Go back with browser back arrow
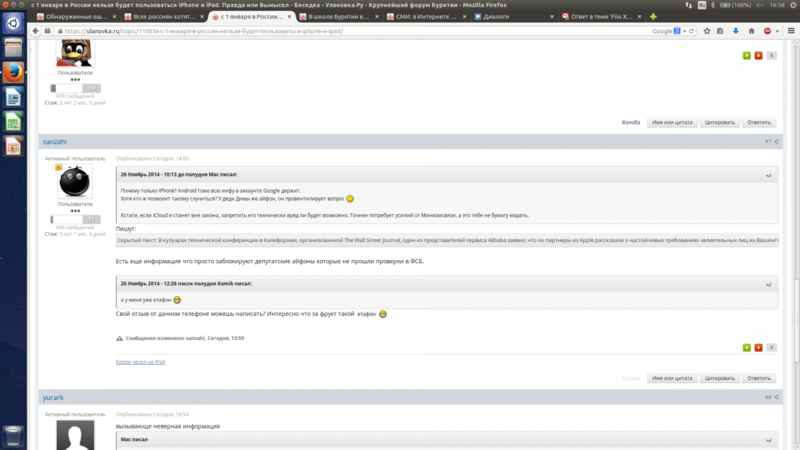The width and height of the screenshot is (800, 450). [35, 31]
